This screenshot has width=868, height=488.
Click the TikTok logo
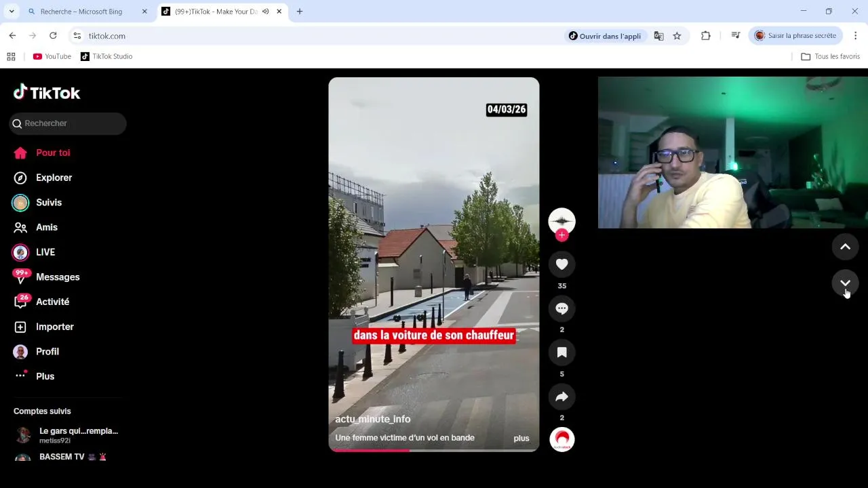pos(47,92)
